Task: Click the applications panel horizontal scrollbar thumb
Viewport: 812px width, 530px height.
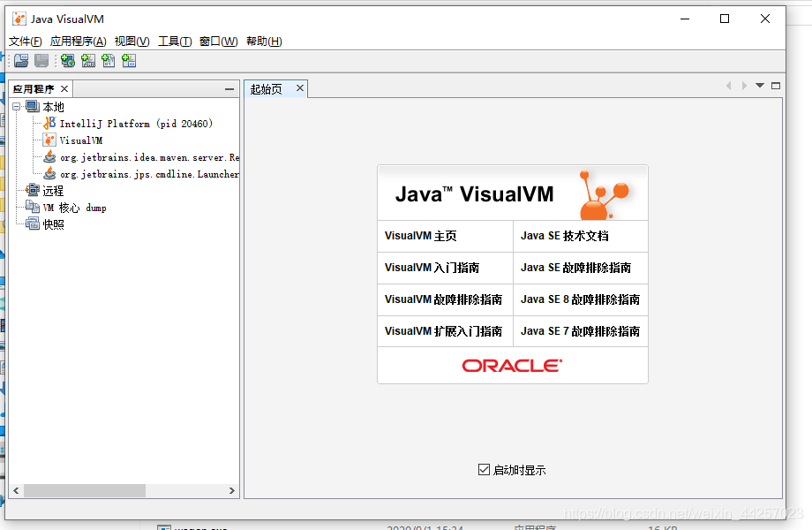Action: [x=85, y=490]
